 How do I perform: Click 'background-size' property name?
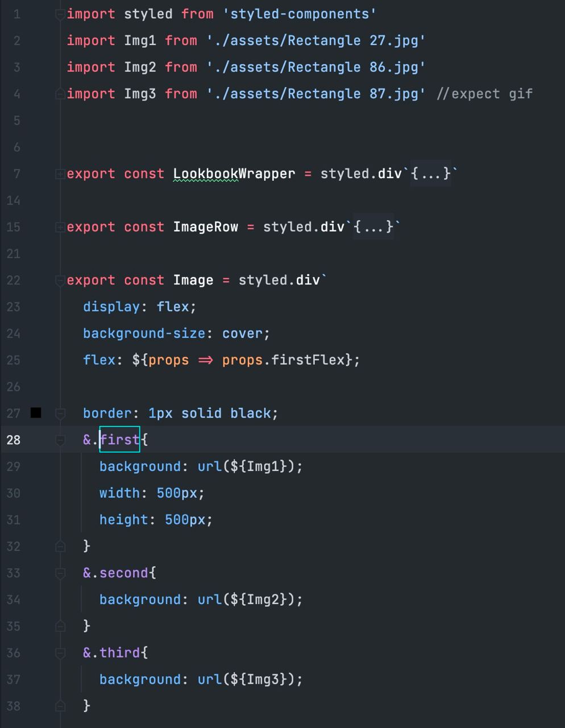coord(144,333)
